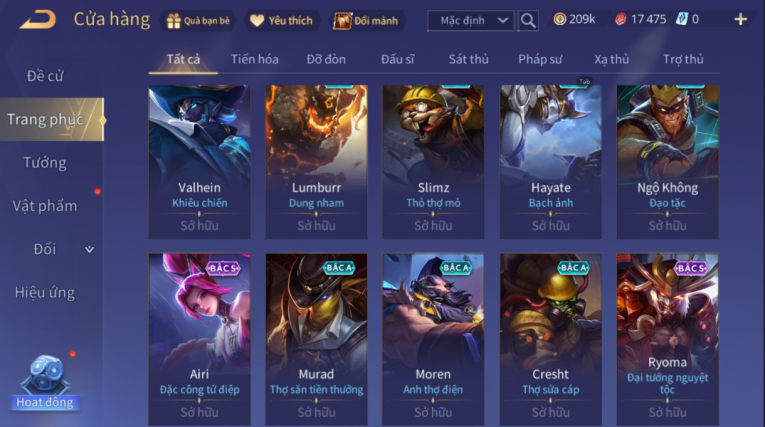Open the Vật phẩm sidebar section

(45, 206)
